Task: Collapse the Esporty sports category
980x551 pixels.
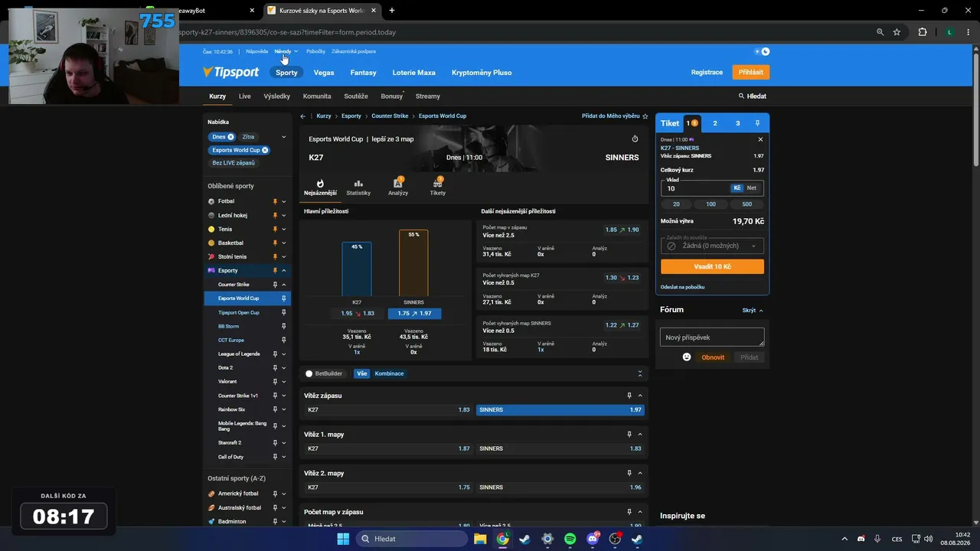Action: 284,270
